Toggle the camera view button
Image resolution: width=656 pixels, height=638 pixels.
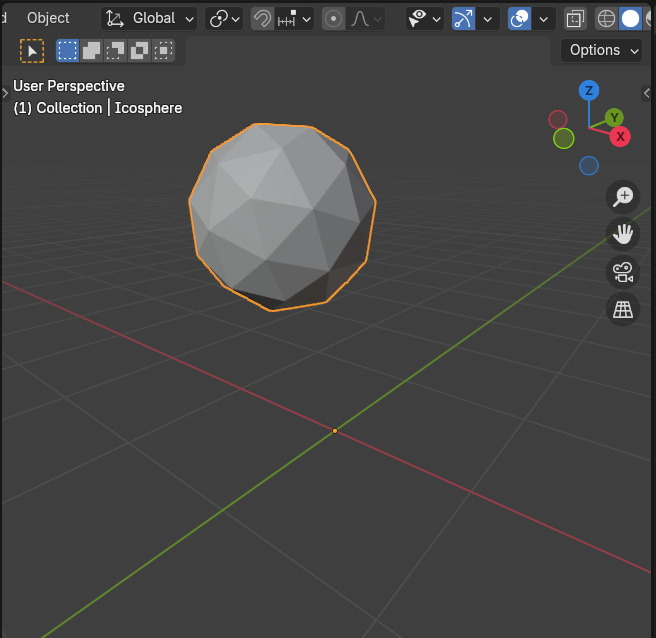pos(623,272)
